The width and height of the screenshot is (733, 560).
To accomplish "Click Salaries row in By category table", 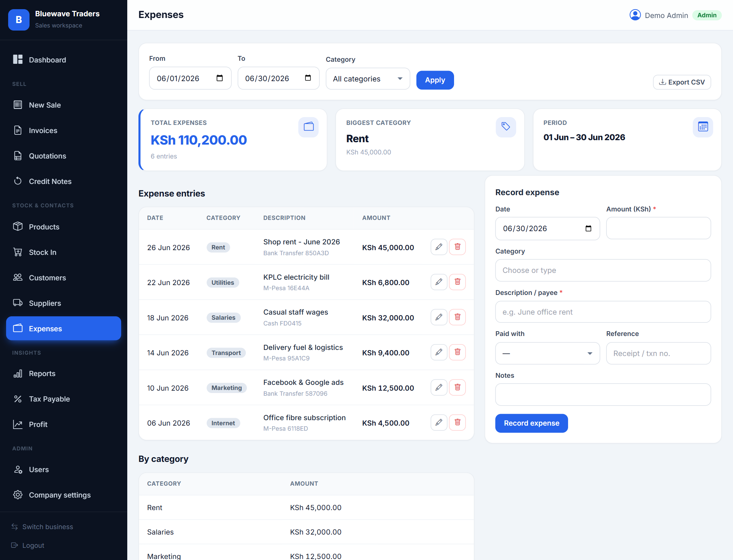I will click(x=306, y=532).
